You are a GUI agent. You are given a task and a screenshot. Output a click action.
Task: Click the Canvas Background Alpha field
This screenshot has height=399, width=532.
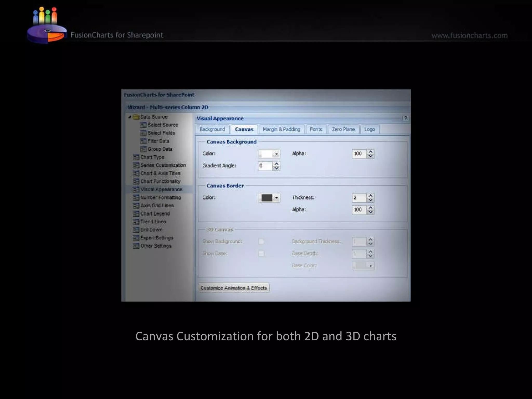coord(360,154)
